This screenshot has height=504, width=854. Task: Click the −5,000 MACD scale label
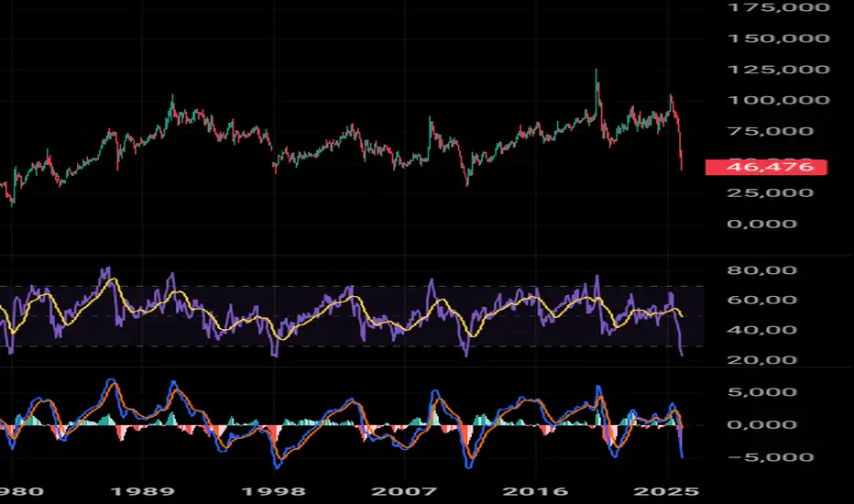pos(770,456)
